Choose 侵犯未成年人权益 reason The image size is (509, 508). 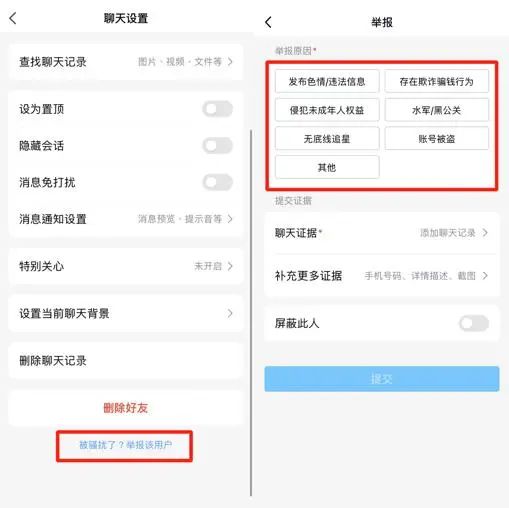327,110
